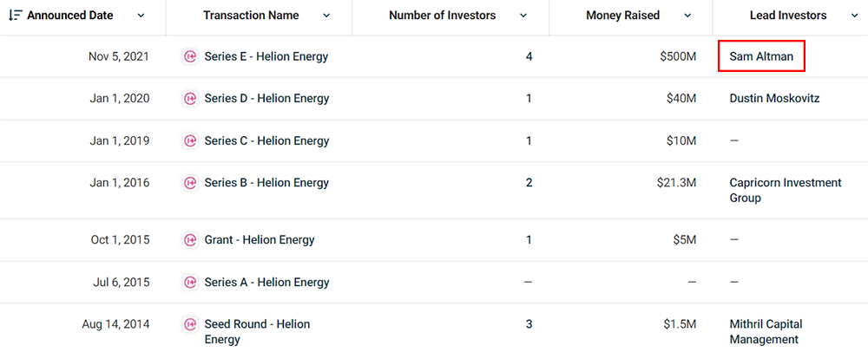Open the Number of Investors column menu
The height and width of the screenshot is (352, 868).
(x=523, y=16)
